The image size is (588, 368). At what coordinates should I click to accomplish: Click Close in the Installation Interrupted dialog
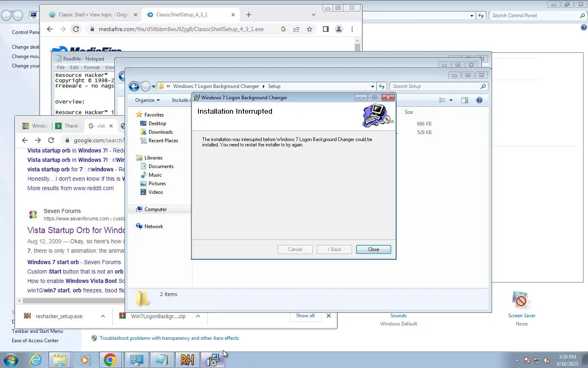coord(373,249)
